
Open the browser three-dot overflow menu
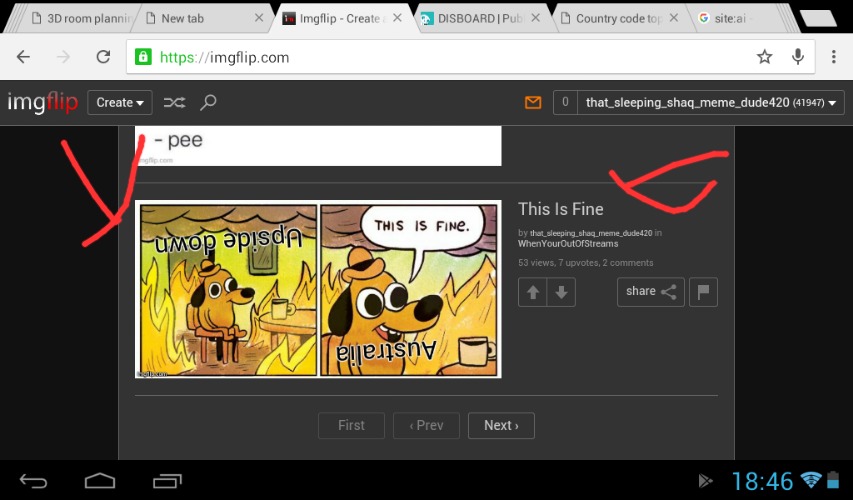tap(833, 57)
